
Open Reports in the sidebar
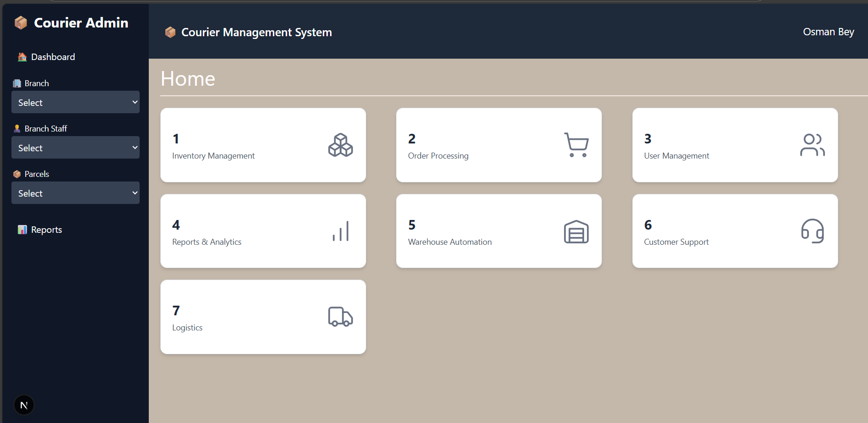coord(47,230)
